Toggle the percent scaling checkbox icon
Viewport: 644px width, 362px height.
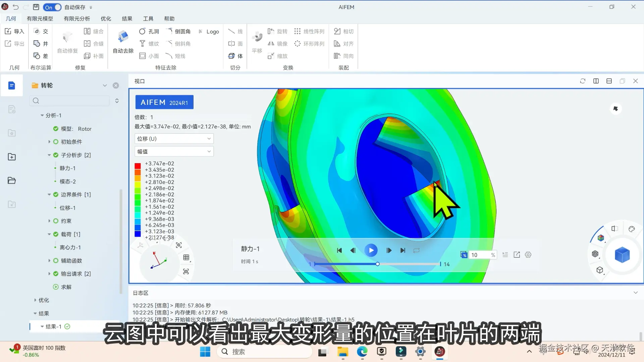pos(464,255)
